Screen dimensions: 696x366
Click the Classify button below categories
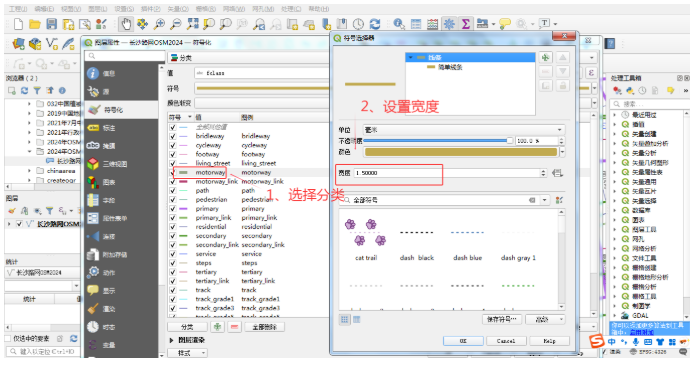(x=187, y=327)
